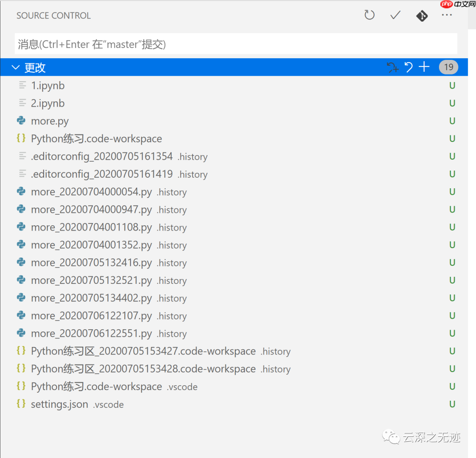Select the 2.ipynb file entry
The image size is (476, 458).
point(48,103)
